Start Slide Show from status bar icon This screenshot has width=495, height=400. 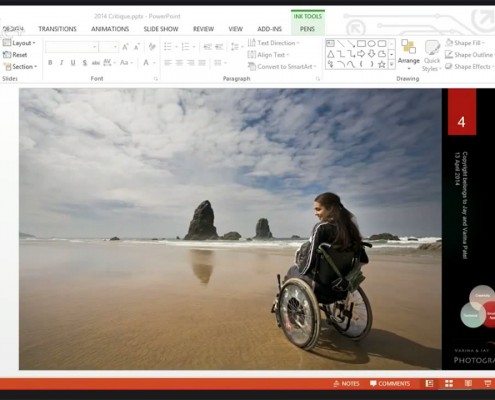tap(488, 383)
